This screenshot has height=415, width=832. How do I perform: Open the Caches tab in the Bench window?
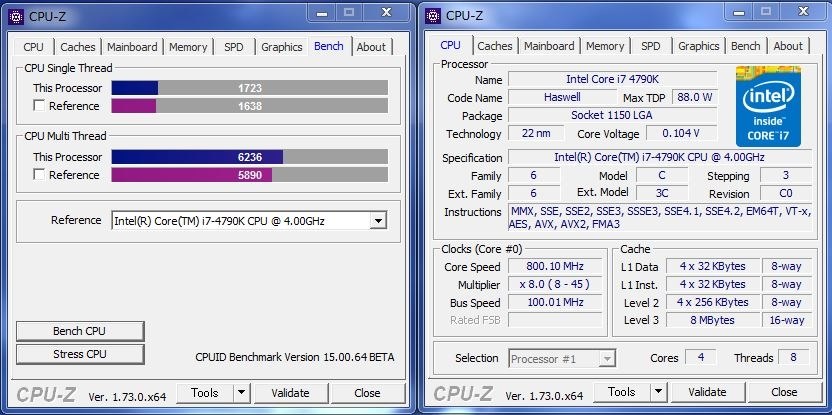coord(77,47)
